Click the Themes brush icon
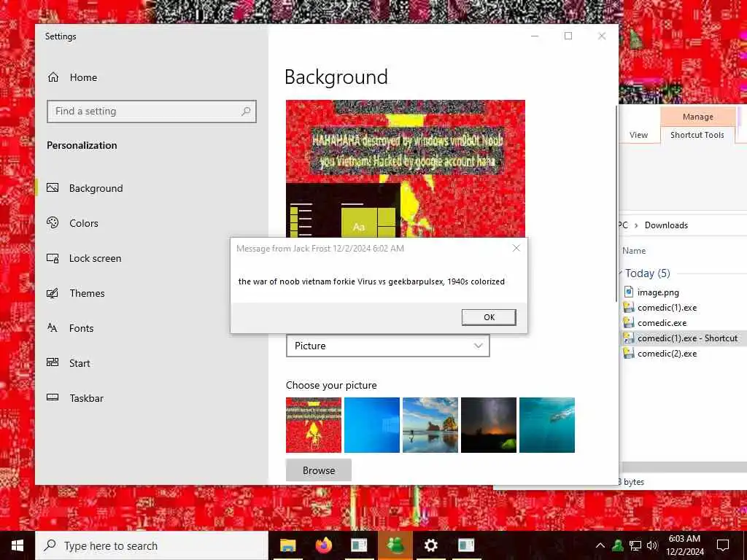 coord(53,293)
